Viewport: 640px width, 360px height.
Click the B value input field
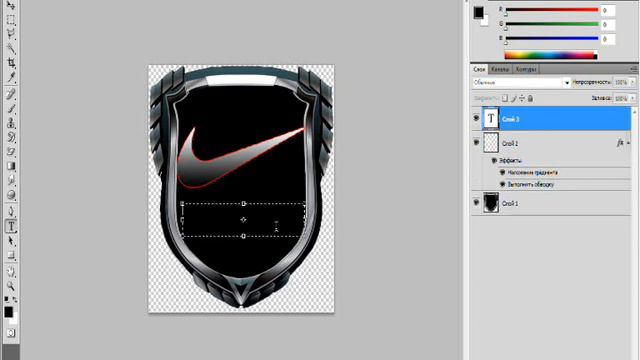608,39
